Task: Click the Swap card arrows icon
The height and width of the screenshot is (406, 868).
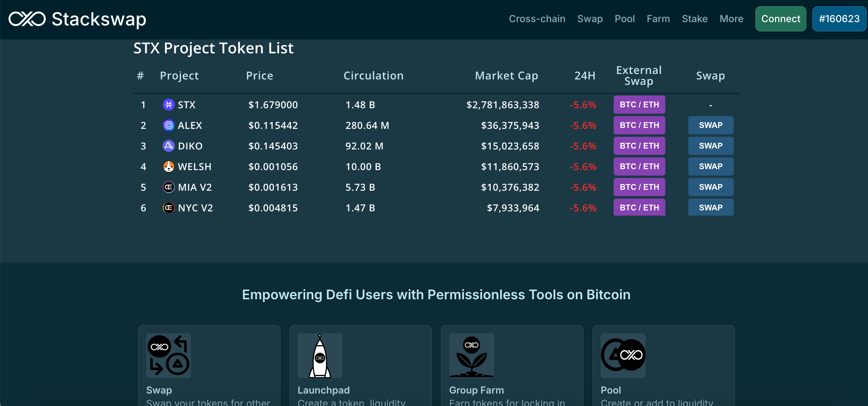Action: tap(168, 355)
